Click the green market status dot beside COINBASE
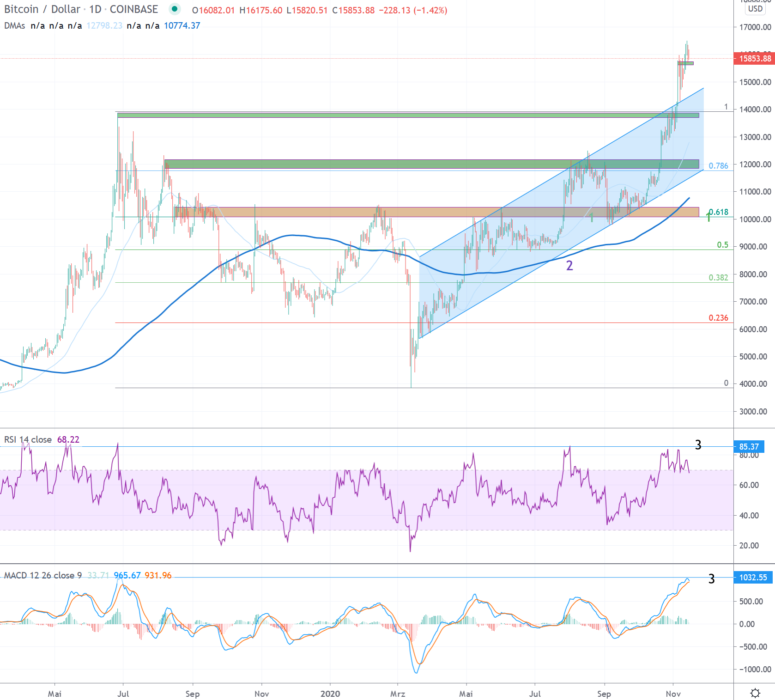The image size is (775, 700). coord(174,9)
